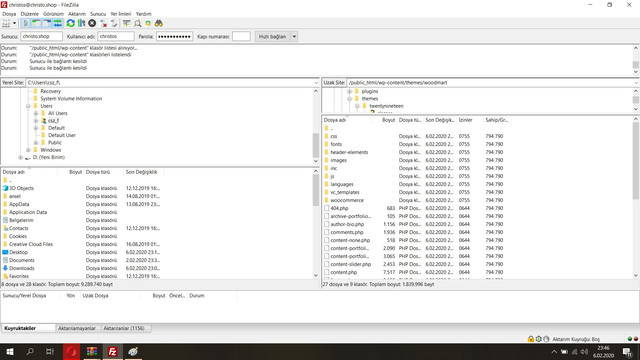Viewport: 640px width, 360px height.
Task: Open the Dosya menu
Action: [9, 14]
